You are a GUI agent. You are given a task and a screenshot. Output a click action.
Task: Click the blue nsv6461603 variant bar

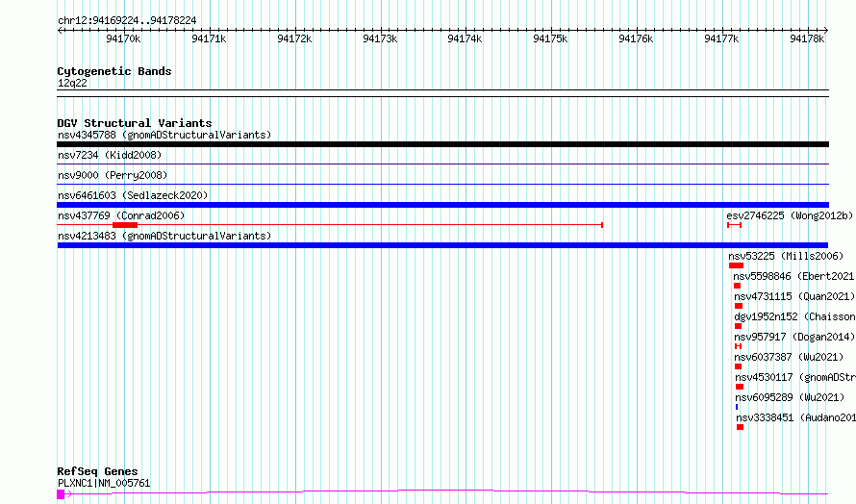pos(442,205)
